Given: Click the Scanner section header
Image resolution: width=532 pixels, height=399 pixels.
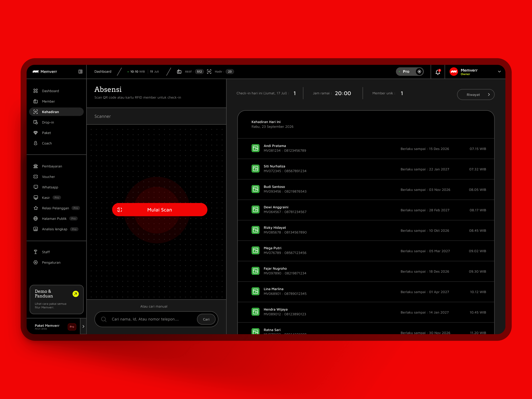Looking at the screenshot, I should coord(156,116).
